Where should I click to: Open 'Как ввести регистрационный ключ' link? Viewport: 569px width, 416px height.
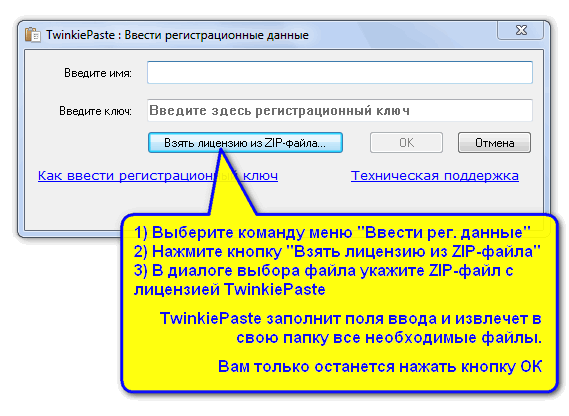click(158, 176)
